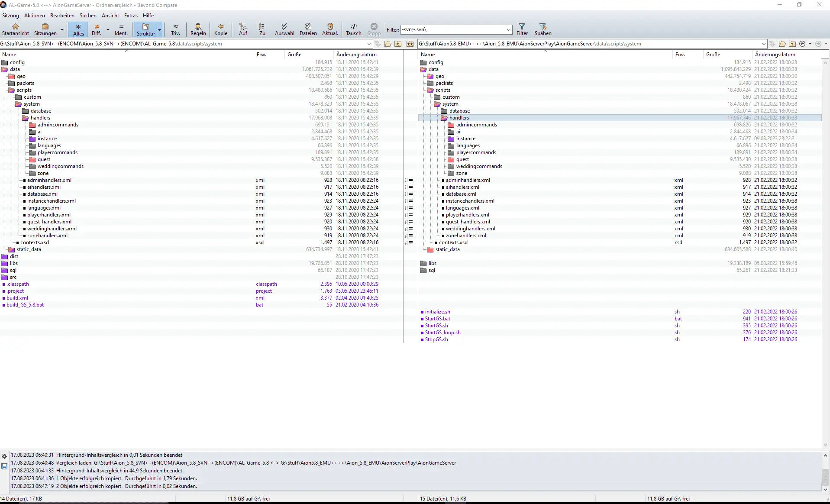830x504 pixels.
Task: Click the Auswahl select toolbar icon
Action: pos(284,29)
